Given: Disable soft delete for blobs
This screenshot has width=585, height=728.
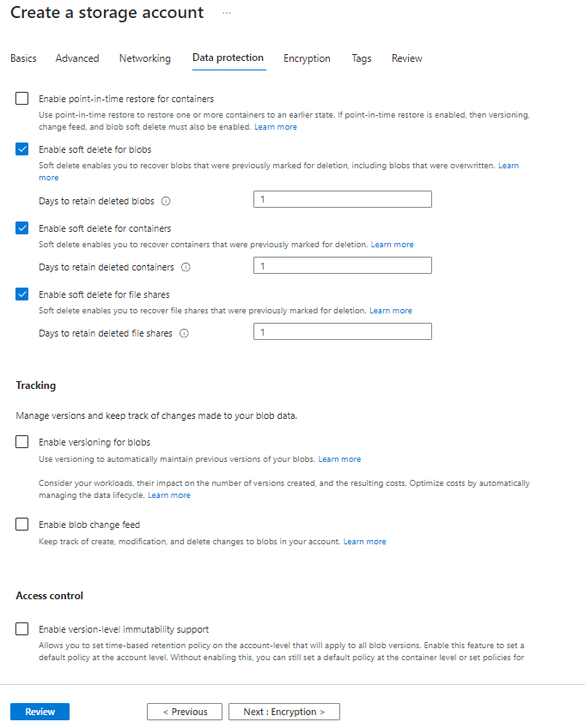Looking at the screenshot, I should coord(22,149).
